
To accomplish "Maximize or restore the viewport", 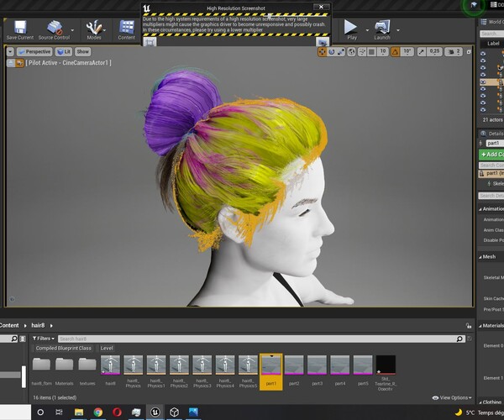I will 469,52.
